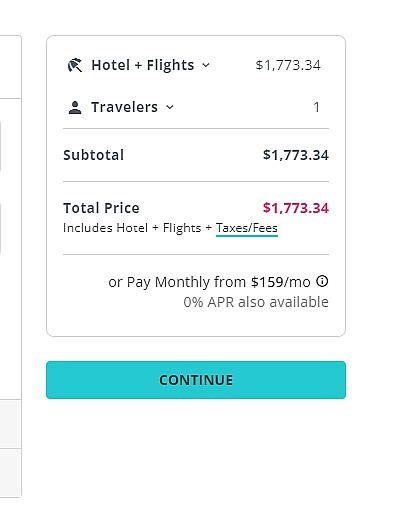Click the Total Price label

pyautogui.click(x=101, y=208)
